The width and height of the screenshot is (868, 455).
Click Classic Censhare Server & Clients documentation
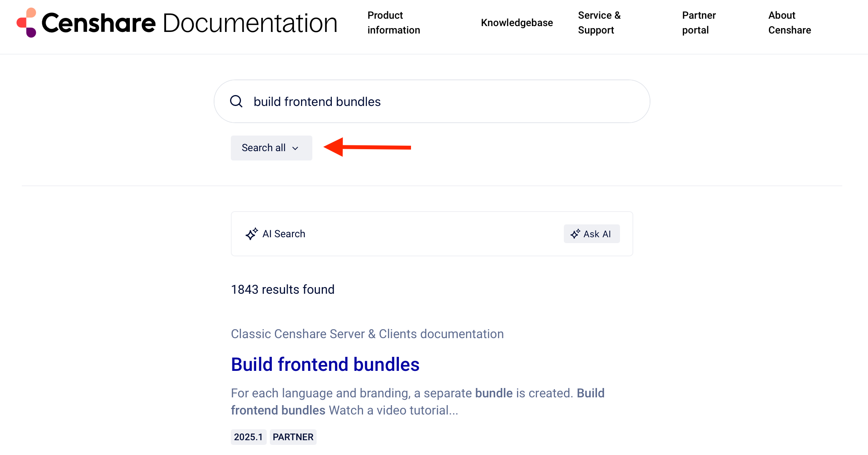(367, 334)
